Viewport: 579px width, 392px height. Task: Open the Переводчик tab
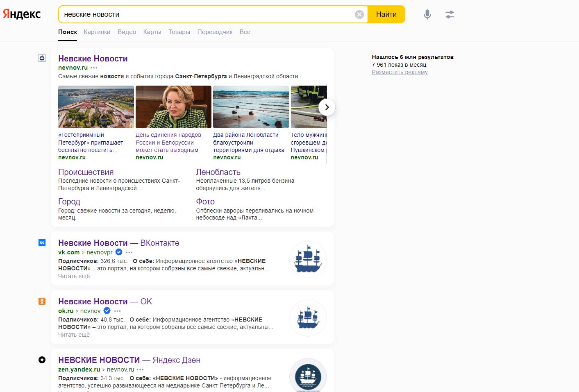point(215,32)
